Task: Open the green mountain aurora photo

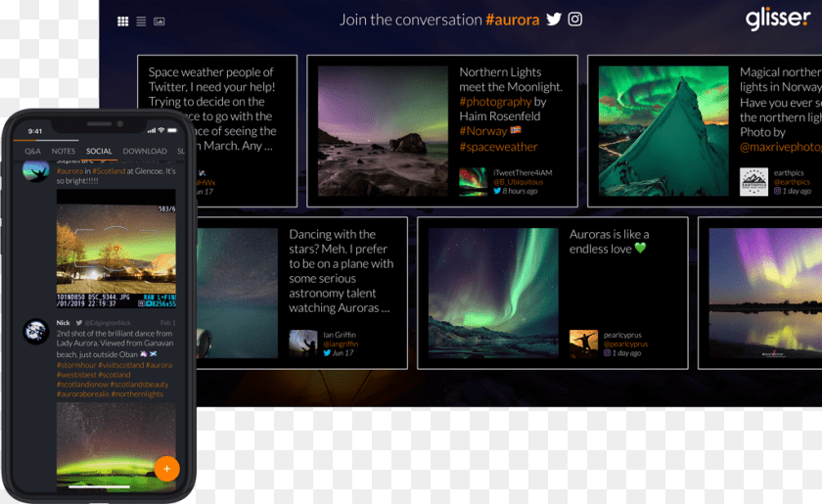Action: pyautogui.click(x=663, y=130)
